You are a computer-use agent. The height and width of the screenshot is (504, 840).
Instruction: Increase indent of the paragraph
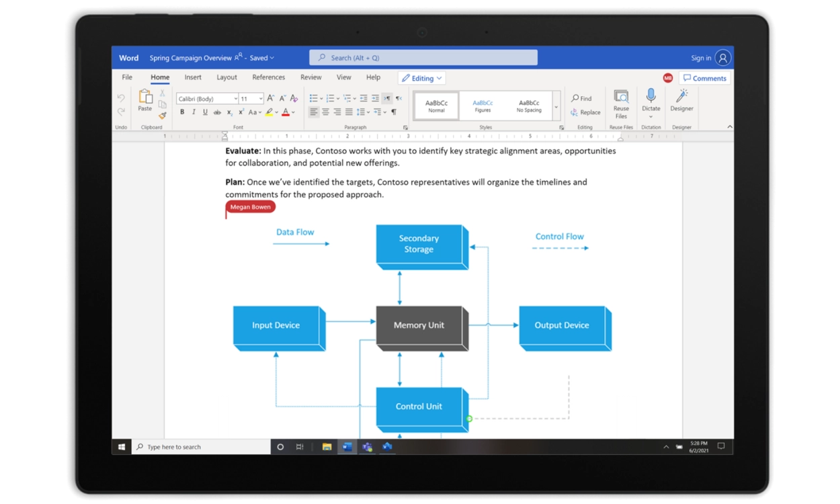[375, 98]
